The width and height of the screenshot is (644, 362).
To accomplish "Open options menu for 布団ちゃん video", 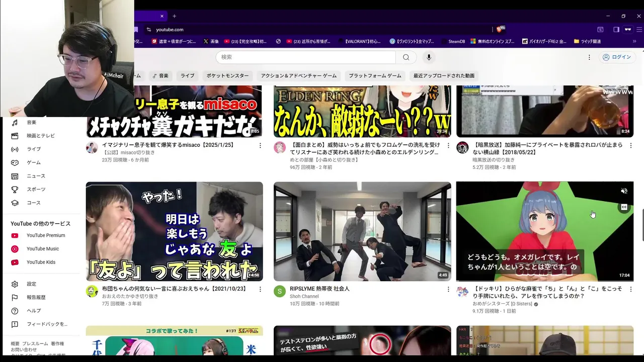I will pyautogui.click(x=260, y=289).
